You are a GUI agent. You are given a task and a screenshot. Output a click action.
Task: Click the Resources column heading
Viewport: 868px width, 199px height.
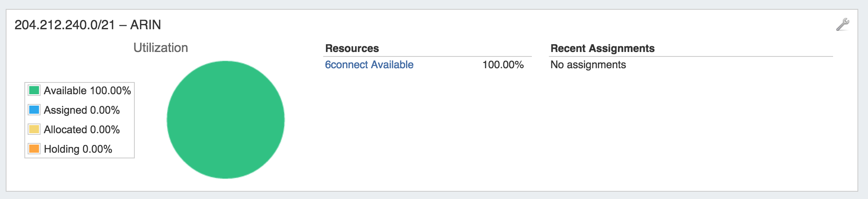(352, 48)
